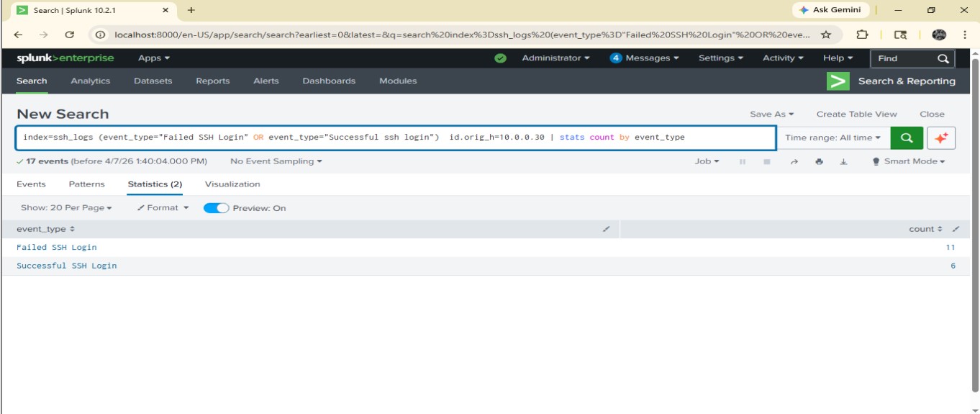Click Create Table View
The height and width of the screenshot is (414, 980).
[856, 114]
